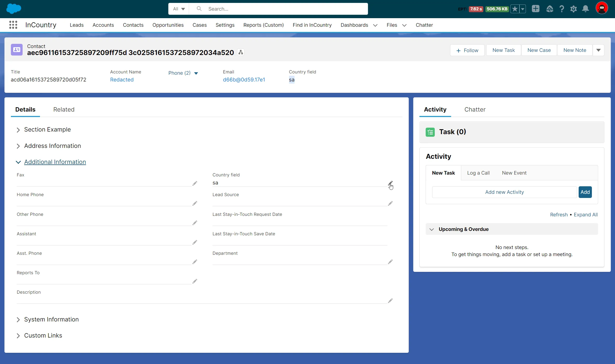Open the Setup gear menu
The image size is (615, 364).
[573, 9]
